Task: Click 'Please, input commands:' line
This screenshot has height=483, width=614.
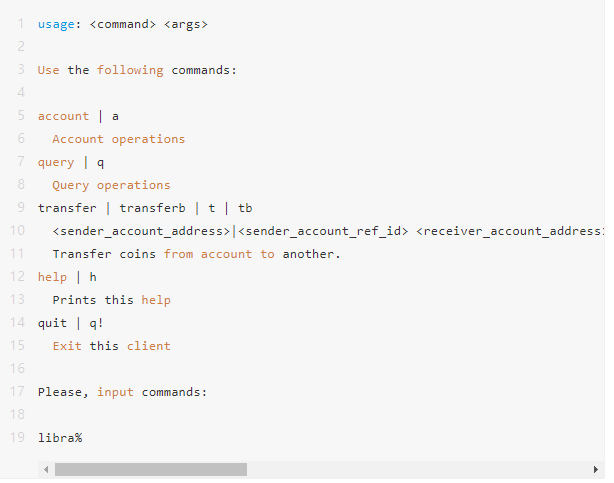Action: pos(123,392)
